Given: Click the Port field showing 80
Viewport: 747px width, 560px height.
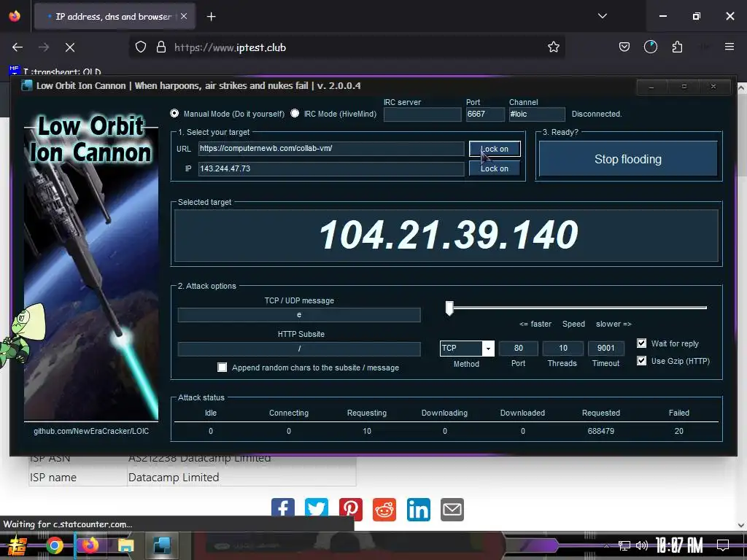Looking at the screenshot, I should pyautogui.click(x=519, y=348).
